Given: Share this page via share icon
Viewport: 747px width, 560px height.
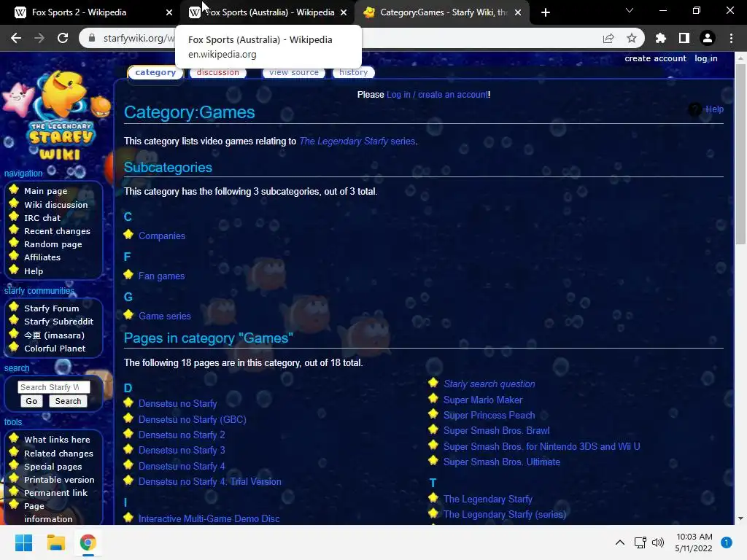Looking at the screenshot, I should click(x=608, y=38).
